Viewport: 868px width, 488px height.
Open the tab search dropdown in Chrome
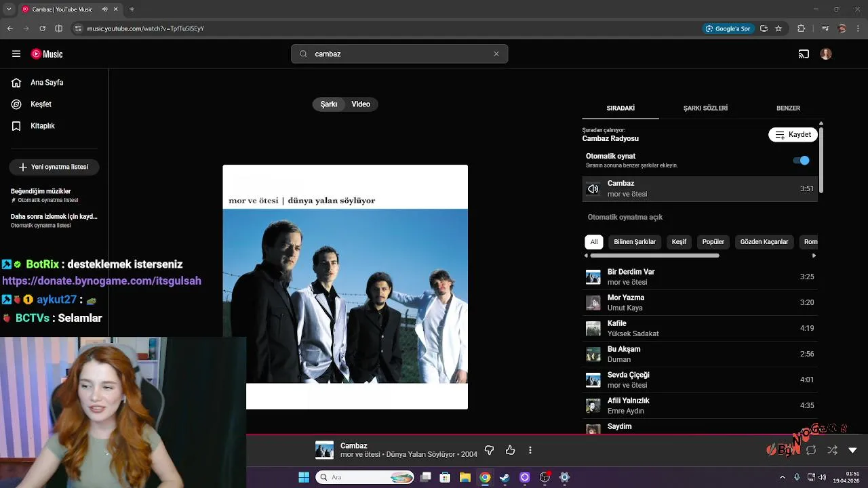tap(7, 9)
